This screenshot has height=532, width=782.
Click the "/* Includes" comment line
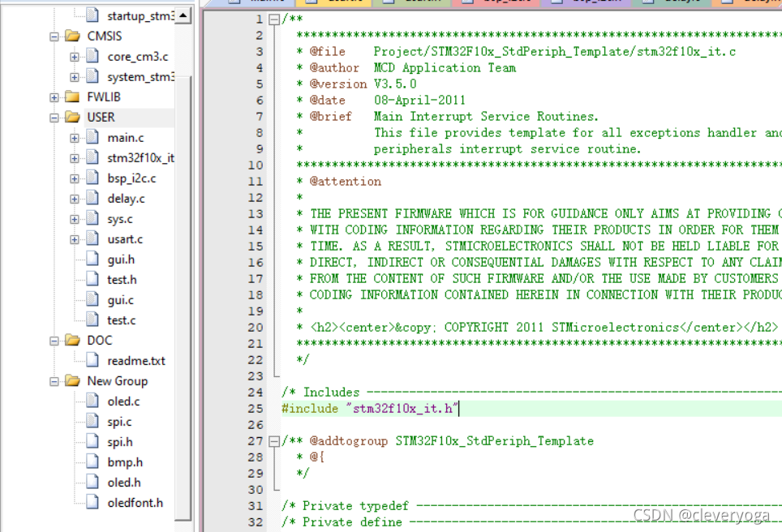point(531,393)
